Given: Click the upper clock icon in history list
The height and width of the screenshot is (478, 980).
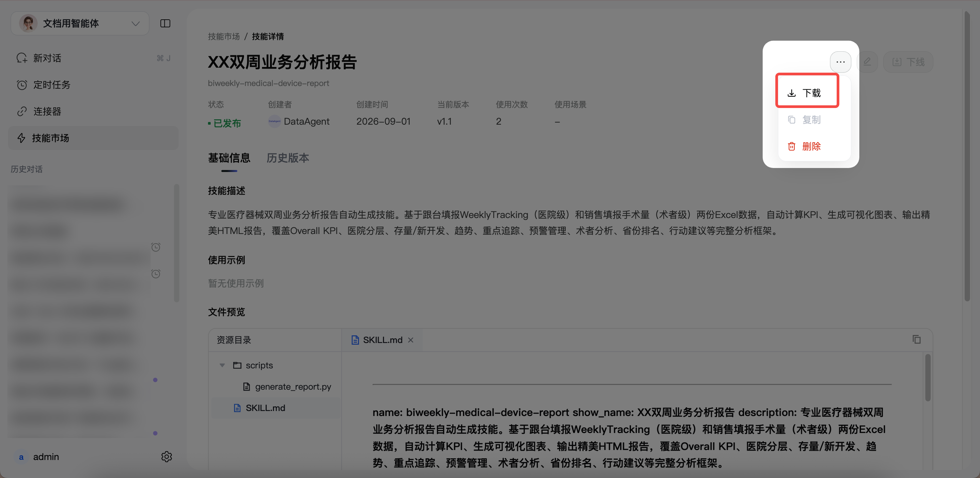Looking at the screenshot, I should pyautogui.click(x=156, y=247).
